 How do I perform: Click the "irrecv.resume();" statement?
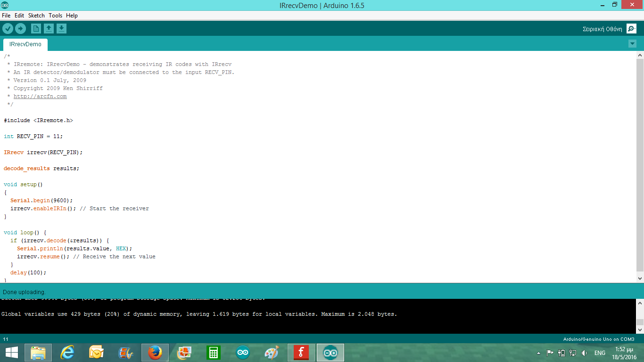(43, 256)
